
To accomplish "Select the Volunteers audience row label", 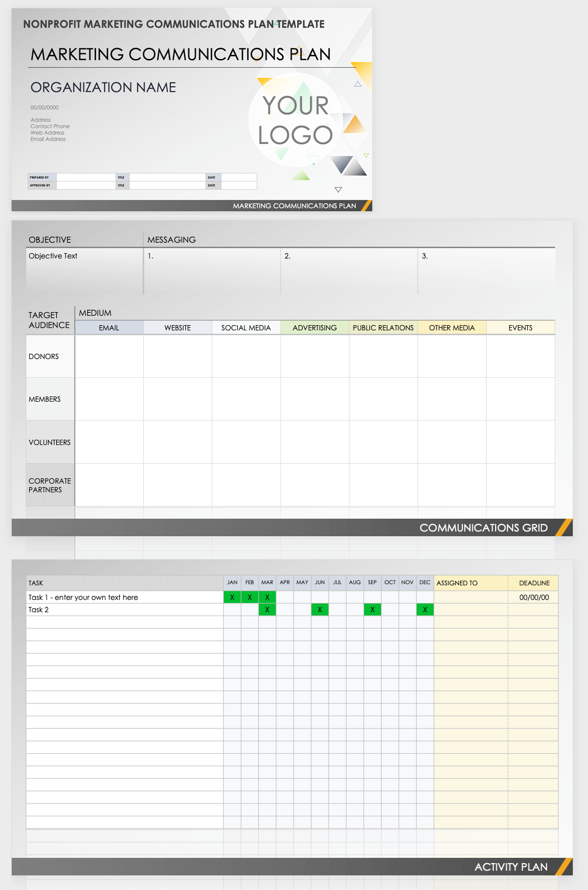I will click(50, 442).
